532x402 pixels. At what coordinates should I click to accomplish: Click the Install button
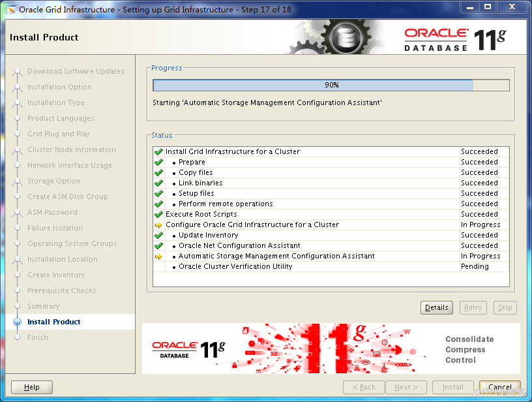[x=452, y=387]
